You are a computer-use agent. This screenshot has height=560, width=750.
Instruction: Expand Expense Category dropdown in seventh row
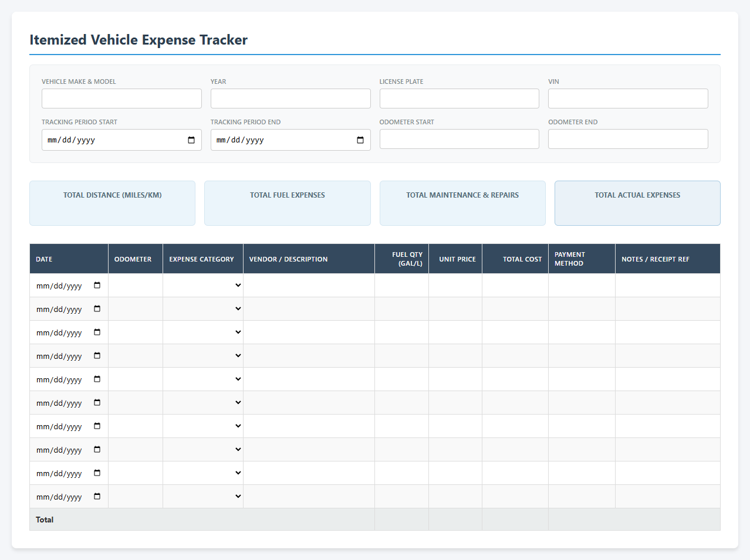203,426
